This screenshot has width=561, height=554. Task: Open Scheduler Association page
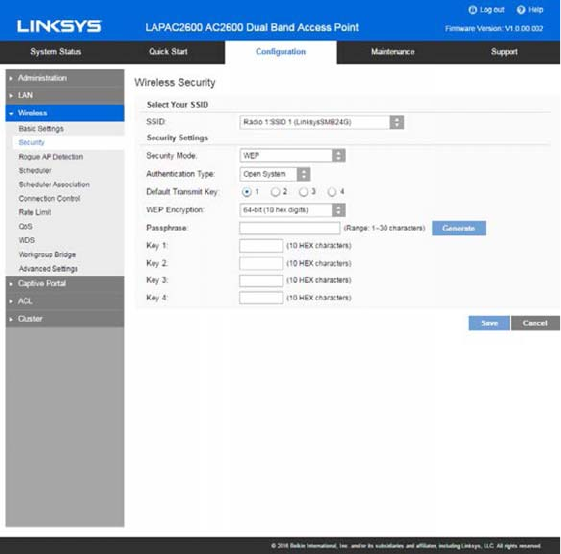[54, 185]
